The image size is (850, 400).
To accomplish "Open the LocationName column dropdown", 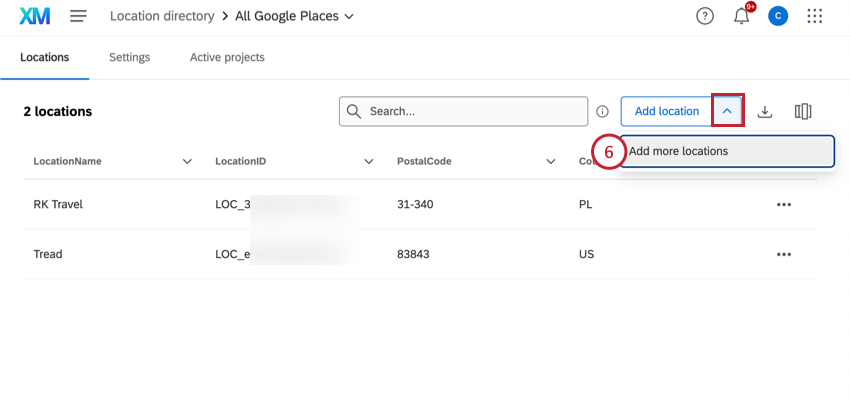I will [187, 161].
